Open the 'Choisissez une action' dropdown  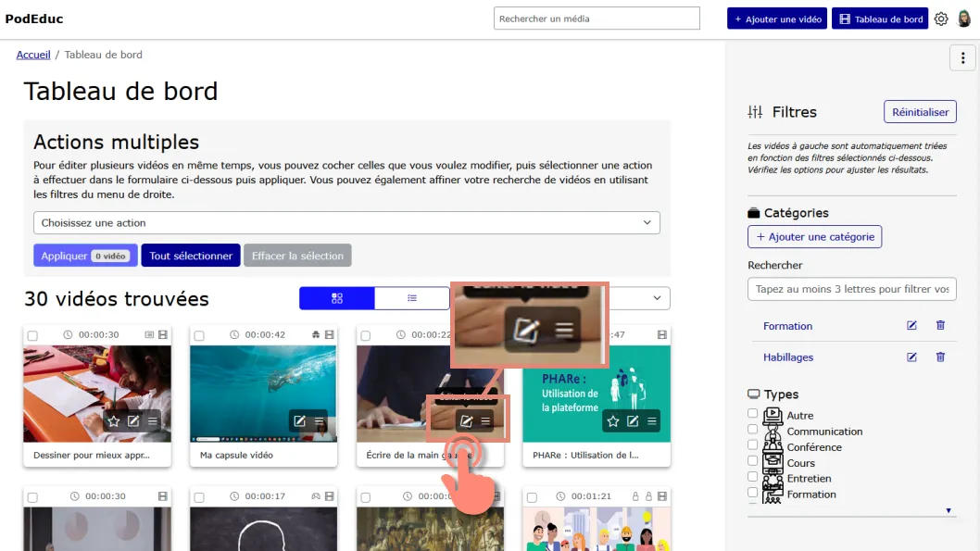pos(346,223)
